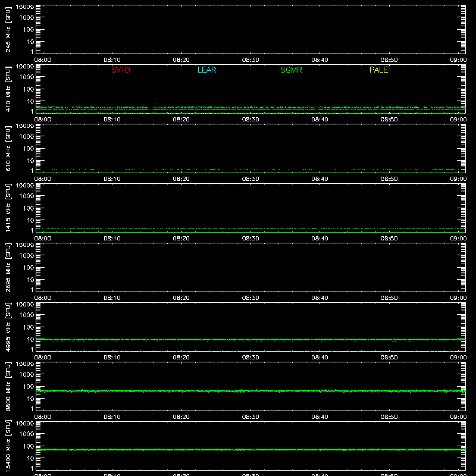Image resolution: width=476 pixels, height=476 pixels.
Task: Click 08:10 time label under 410 MHz panel
Action: point(112,120)
